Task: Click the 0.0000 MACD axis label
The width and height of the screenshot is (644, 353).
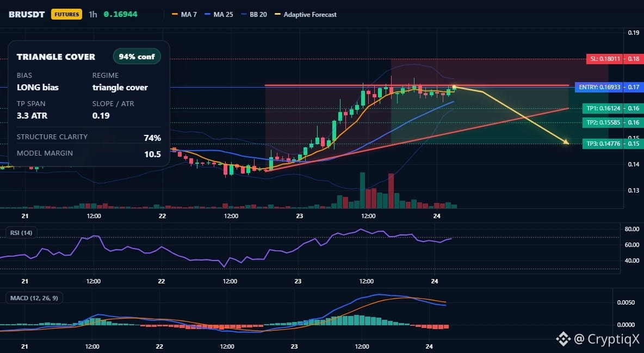Action: pyautogui.click(x=627, y=325)
